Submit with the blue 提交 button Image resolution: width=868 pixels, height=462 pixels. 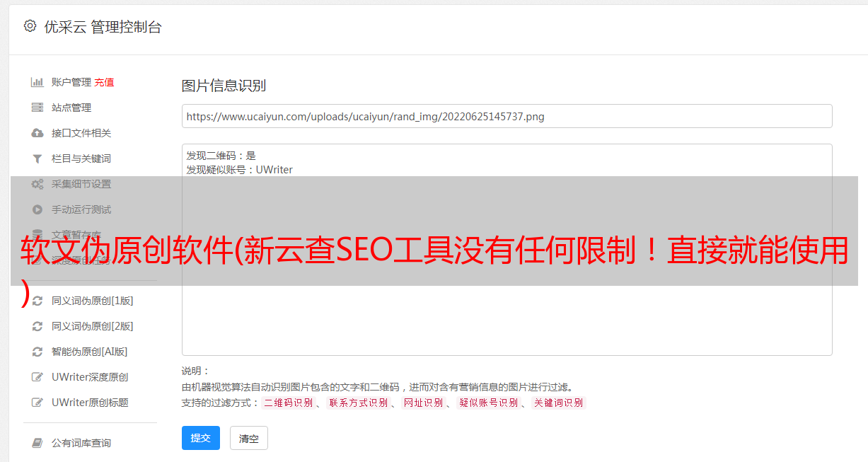[201, 438]
